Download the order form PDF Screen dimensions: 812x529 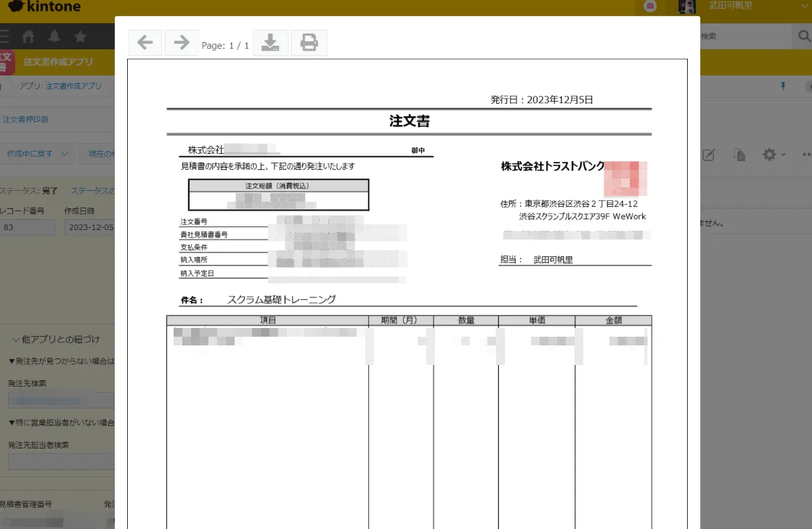tap(270, 43)
